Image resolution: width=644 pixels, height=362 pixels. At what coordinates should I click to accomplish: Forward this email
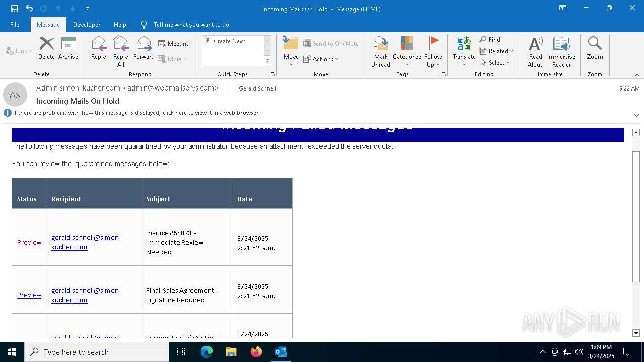pyautogui.click(x=144, y=48)
